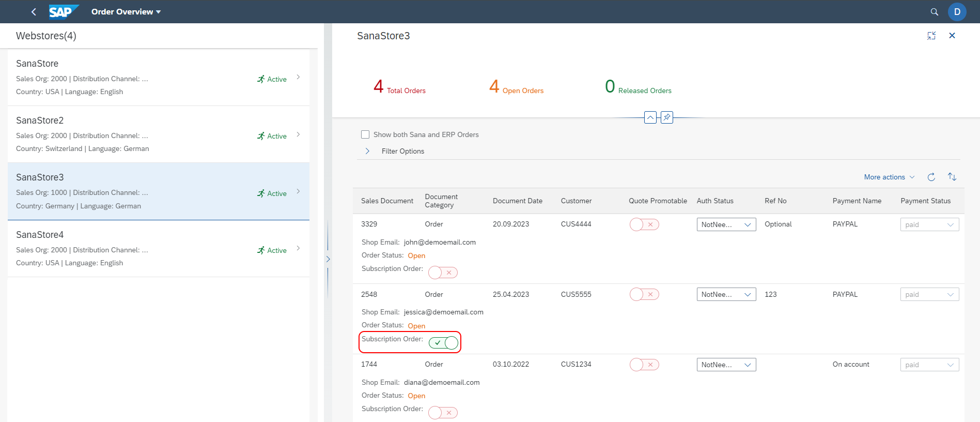This screenshot has height=422, width=980.
Task: Open Payment Status dropdown for order 3329
Action: [929, 224]
